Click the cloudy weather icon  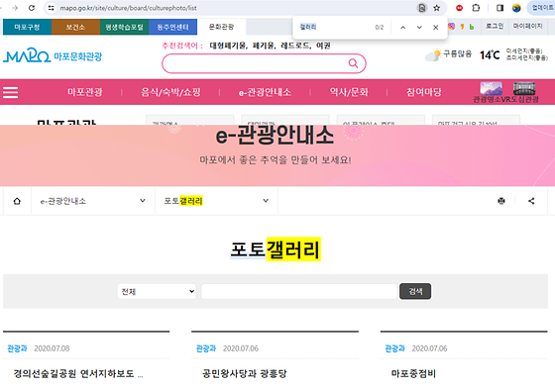(x=432, y=55)
